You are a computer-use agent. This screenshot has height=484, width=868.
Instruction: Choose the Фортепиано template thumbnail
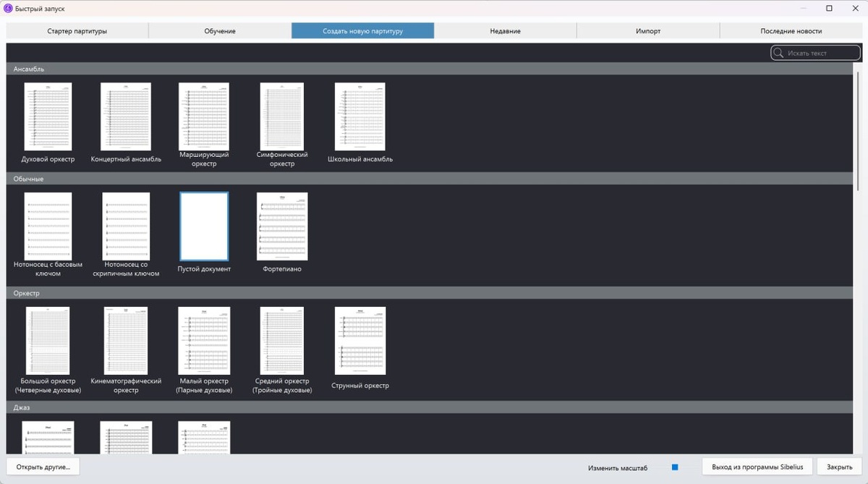282,226
